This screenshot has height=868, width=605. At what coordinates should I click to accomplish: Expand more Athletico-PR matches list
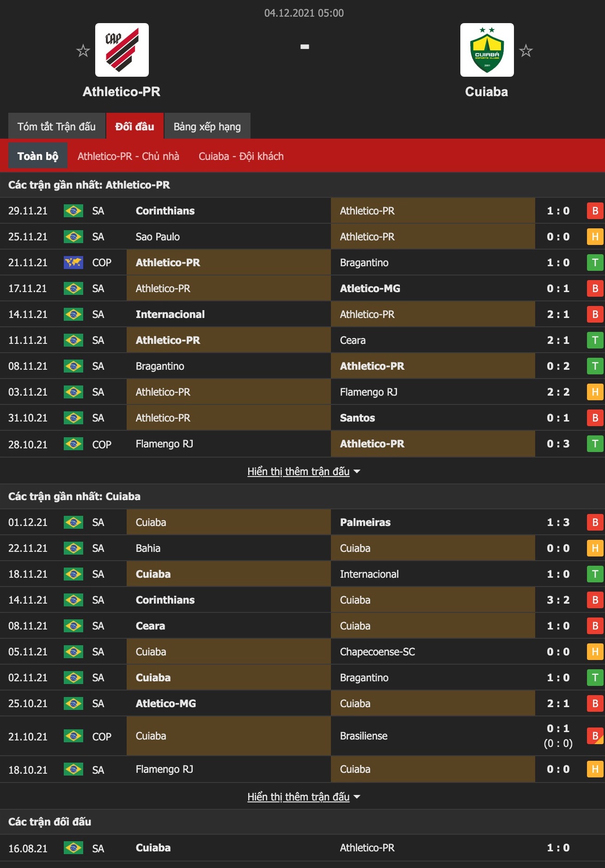pyautogui.click(x=304, y=471)
